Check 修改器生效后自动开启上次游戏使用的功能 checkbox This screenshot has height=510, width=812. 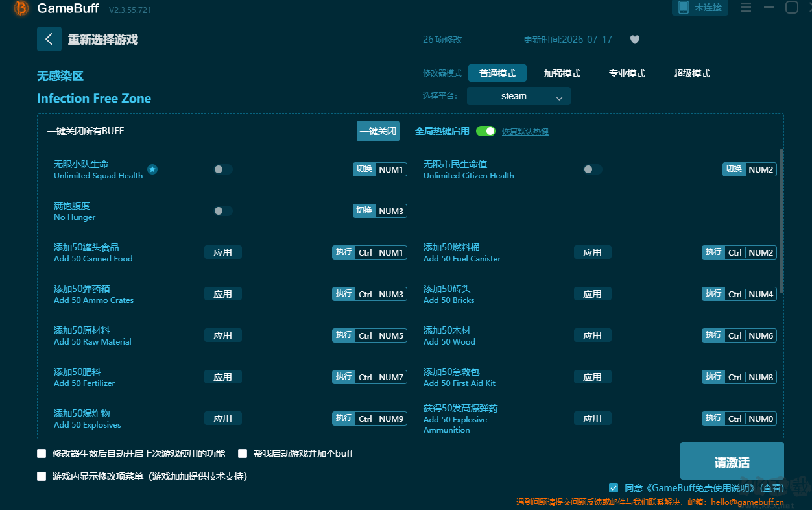coord(42,454)
